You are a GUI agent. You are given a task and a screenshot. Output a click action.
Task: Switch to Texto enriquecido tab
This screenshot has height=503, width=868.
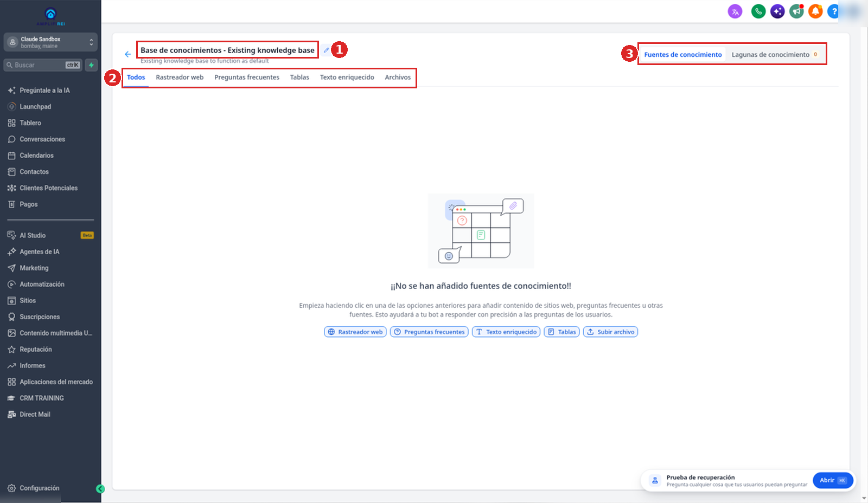point(347,78)
